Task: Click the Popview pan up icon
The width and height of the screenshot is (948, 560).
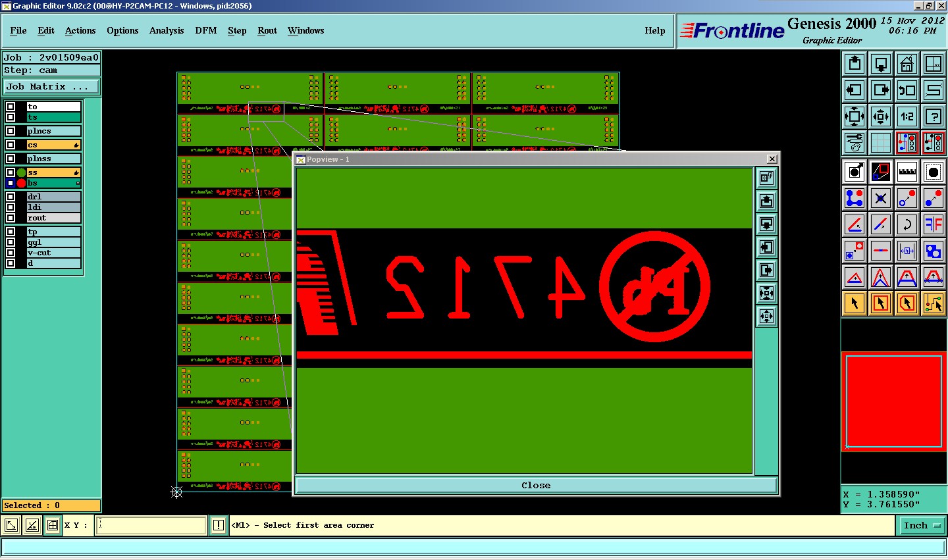Action: [x=766, y=201]
